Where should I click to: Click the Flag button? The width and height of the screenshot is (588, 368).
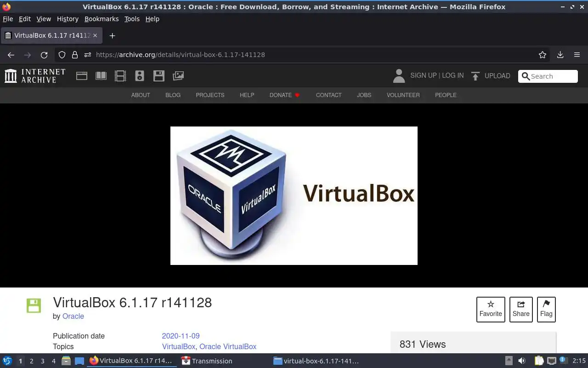[546, 309]
